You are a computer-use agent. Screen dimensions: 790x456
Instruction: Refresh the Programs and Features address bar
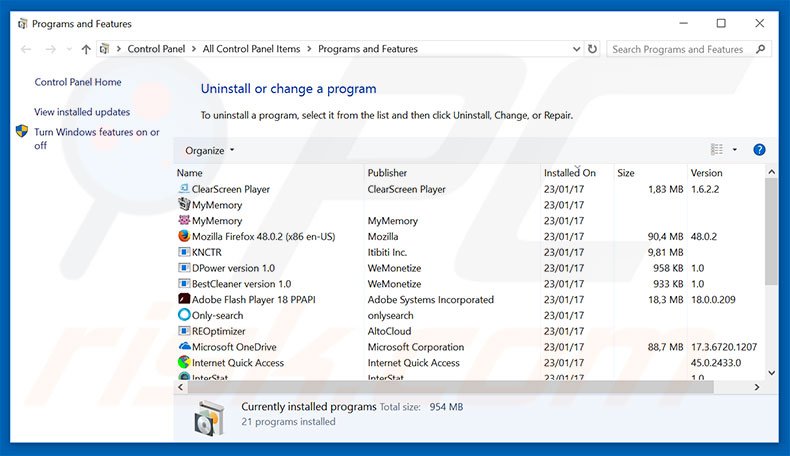[592, 49]
